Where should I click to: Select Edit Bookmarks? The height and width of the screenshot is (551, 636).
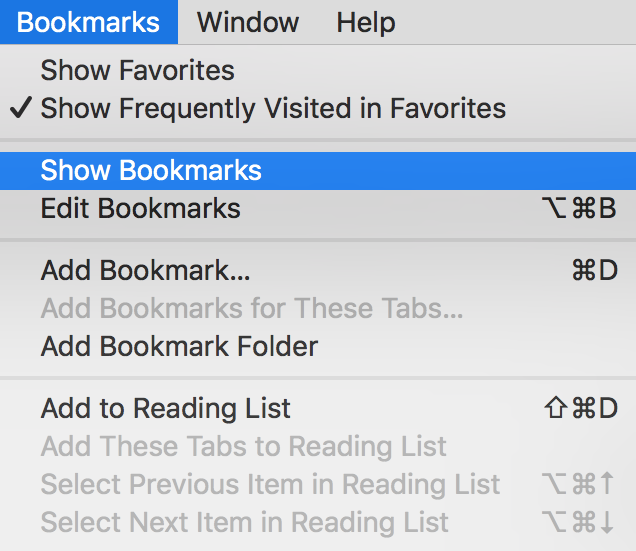(x=140, y=209)
